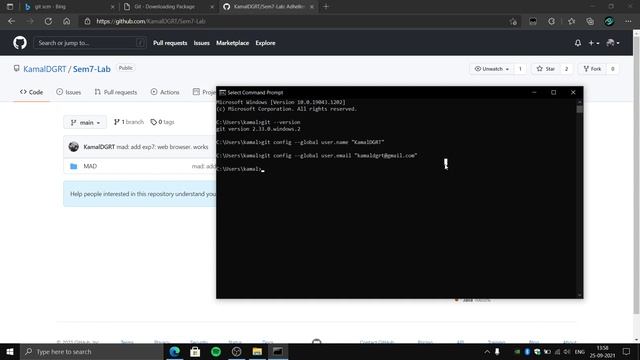640x360 pixels.
Task: Open the plus create-new dropdown
Action: click(x=593, y=43)
